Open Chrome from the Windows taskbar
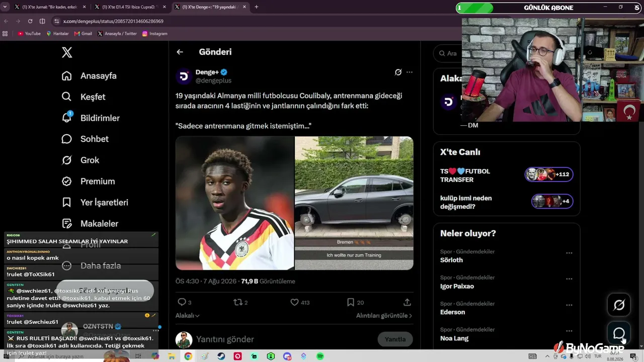The width and height of the screenshot is (644, 362). point(188,356)
